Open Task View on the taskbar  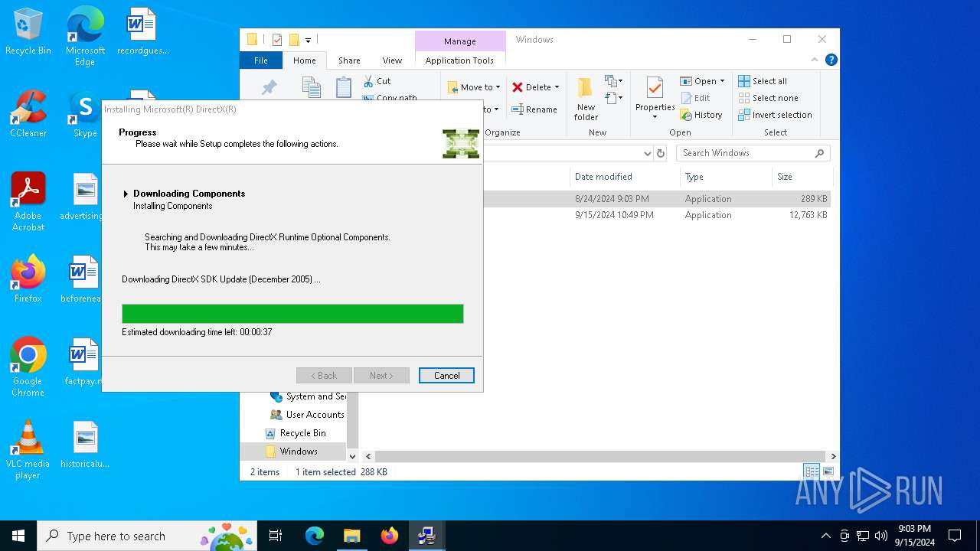pos(276,536)
